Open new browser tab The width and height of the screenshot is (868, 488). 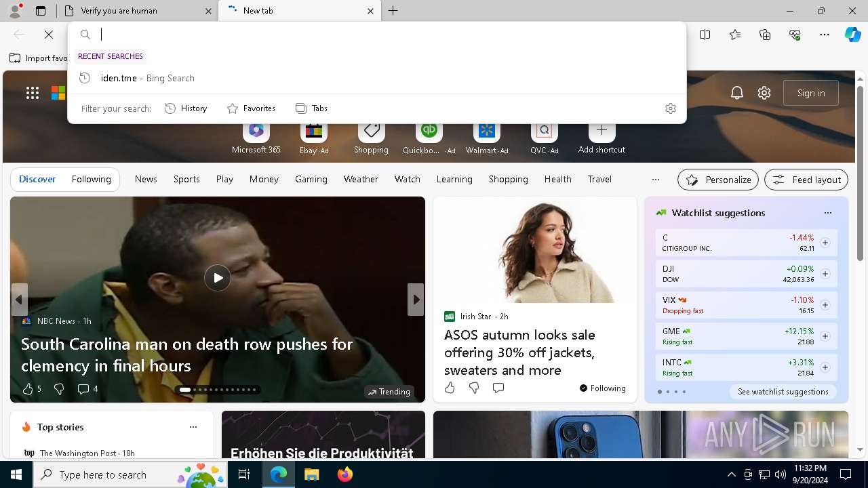pyautogui.click(x=393, y=11)
